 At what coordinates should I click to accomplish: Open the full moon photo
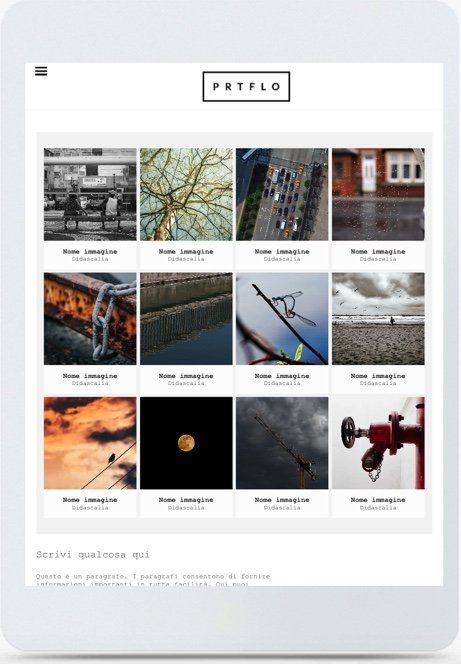tap(186, 443)
